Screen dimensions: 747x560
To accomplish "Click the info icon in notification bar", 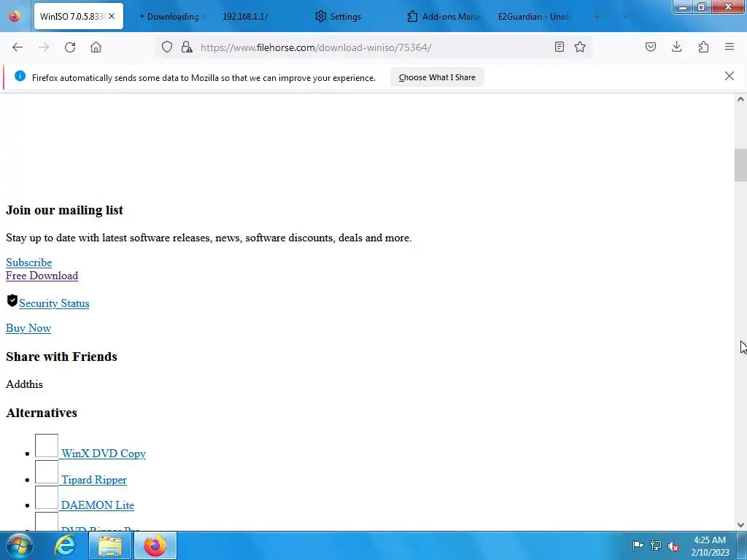I will click(20, 76).
